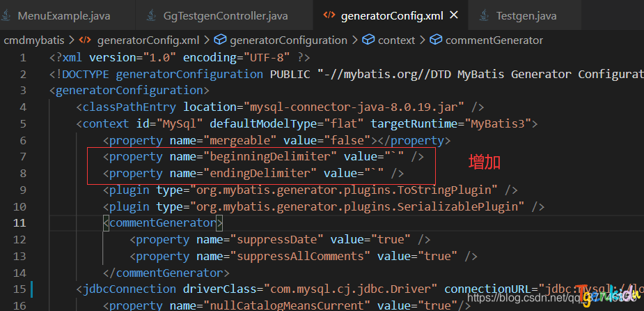Open the GgTestgenController.java tab
This screenshot has height=311, width=644.
224,15
